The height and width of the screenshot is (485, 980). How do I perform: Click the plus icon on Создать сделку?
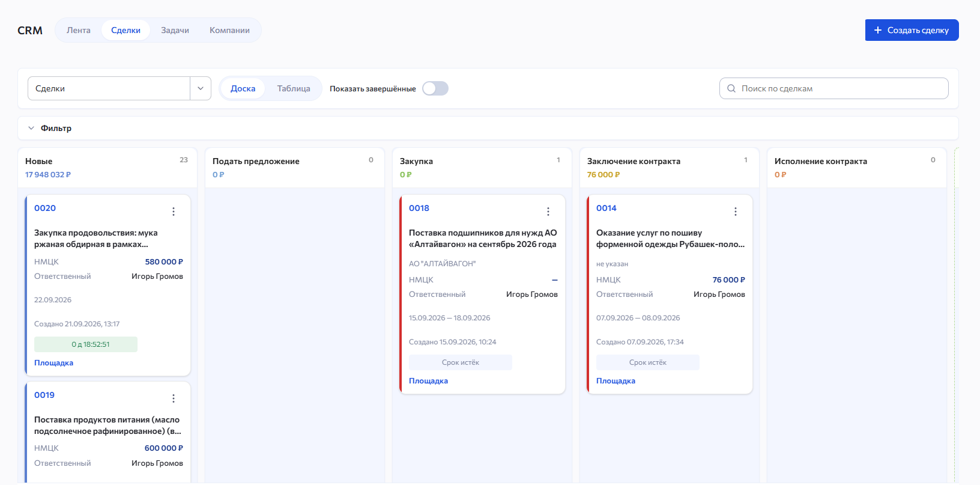[x=878, y=30]
